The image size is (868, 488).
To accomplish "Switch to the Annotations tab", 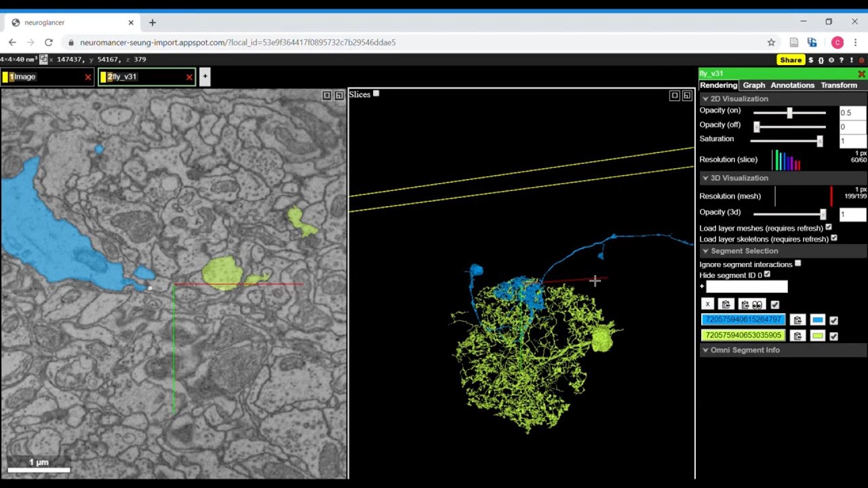I will click(792, 85).
